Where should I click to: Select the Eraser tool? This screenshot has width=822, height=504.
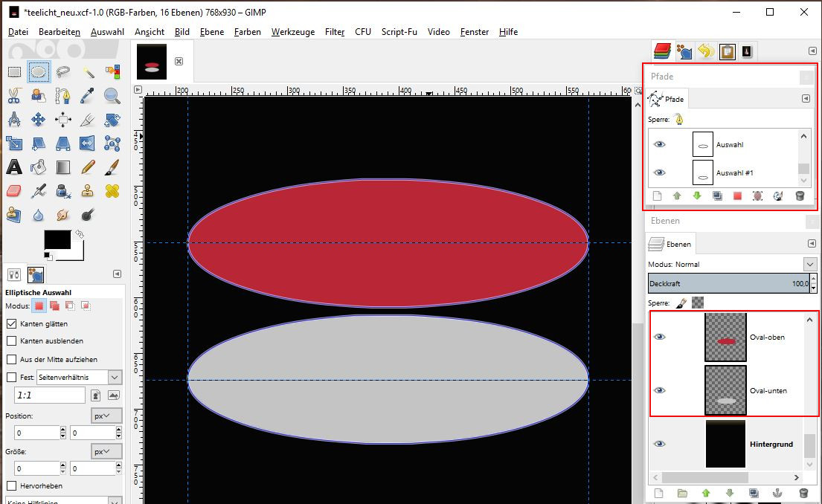tap(14, 191)
